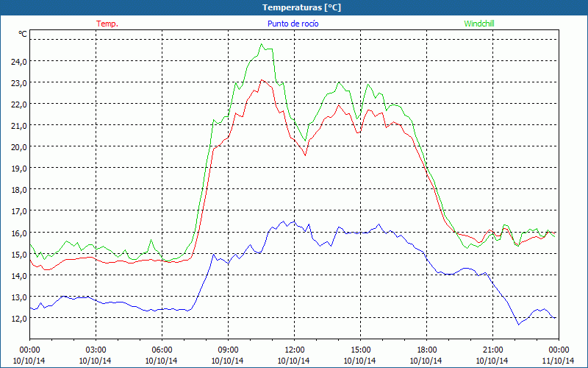Click the 18:00 time axis label
588x368 pixels.
pyautogui.click(x=427, y=350)
